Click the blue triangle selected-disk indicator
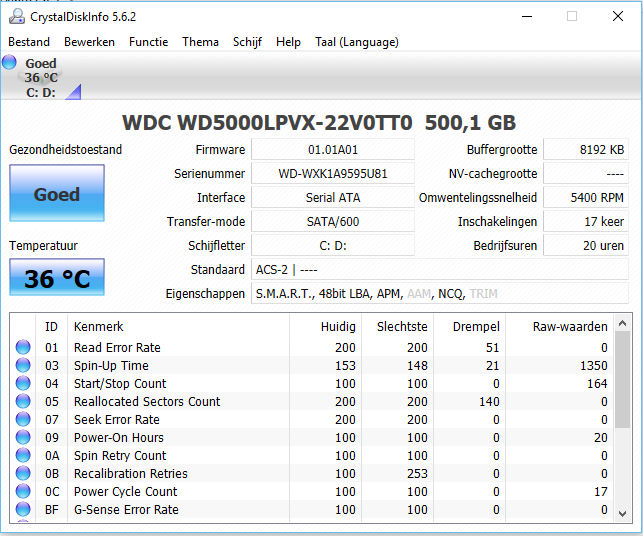643x536 pixels. [74, 92]
